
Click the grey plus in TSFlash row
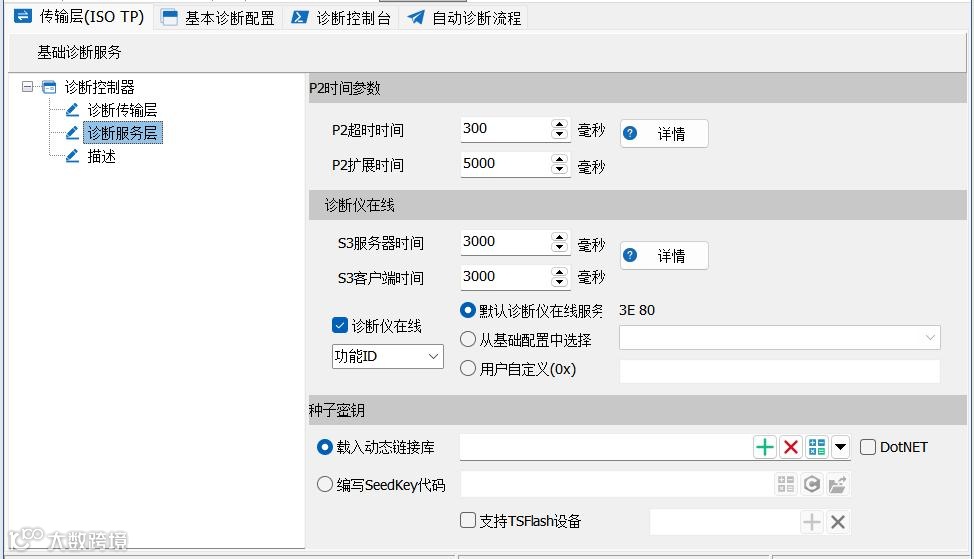[x=812, y=522]
